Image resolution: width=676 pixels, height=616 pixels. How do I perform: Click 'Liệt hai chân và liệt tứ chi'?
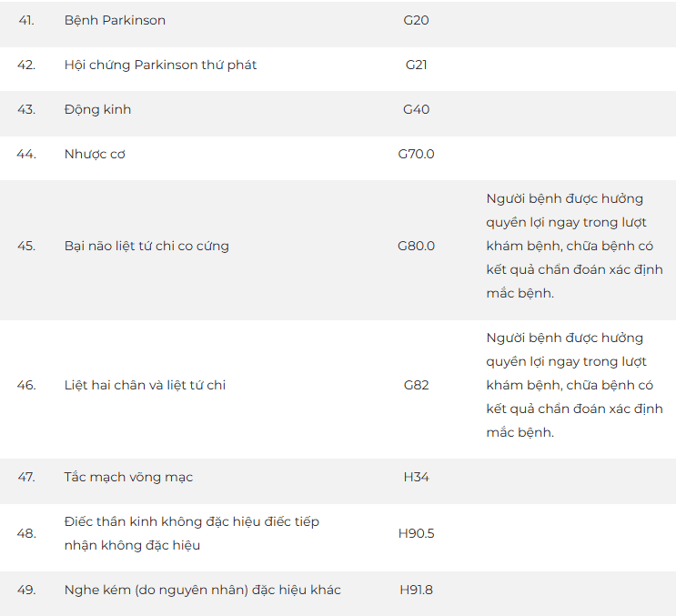click(x=145, y=385)
